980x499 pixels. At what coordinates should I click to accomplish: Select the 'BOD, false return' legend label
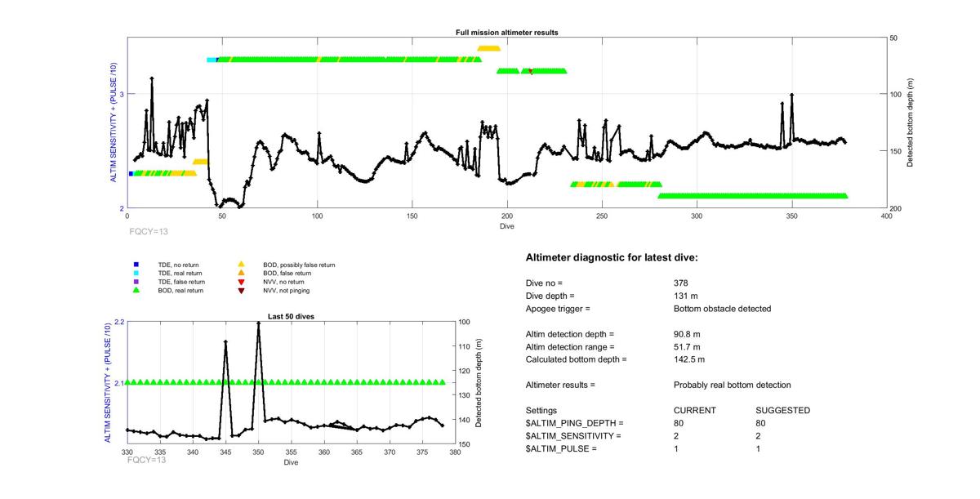point(287,274)
